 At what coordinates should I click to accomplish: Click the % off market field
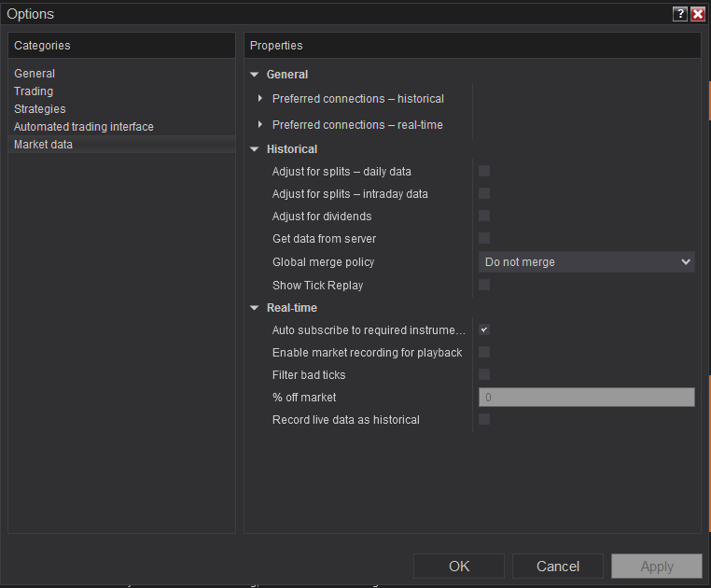(587, 398)
